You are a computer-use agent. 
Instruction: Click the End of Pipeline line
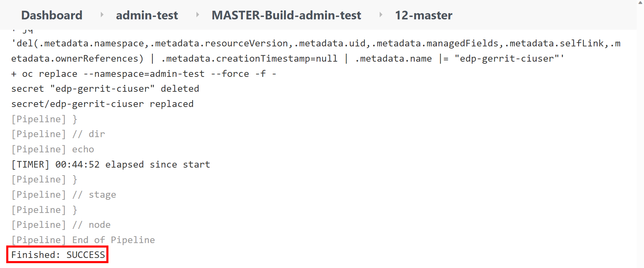tap(83, 240)
